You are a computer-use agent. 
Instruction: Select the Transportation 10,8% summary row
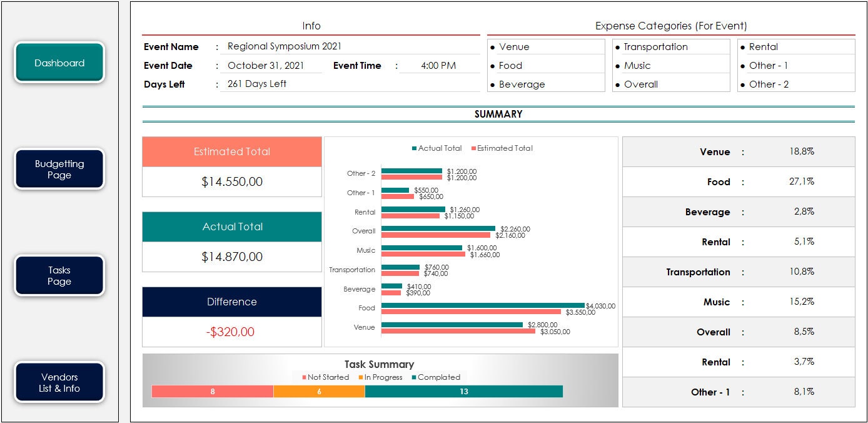(x=739, y=272)
